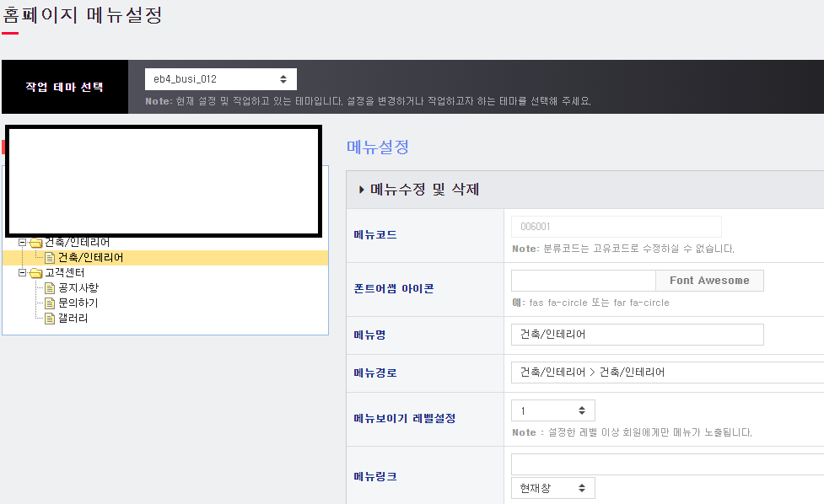
Task: Select the 고객센터 folder label
Action: coord(64,273)
